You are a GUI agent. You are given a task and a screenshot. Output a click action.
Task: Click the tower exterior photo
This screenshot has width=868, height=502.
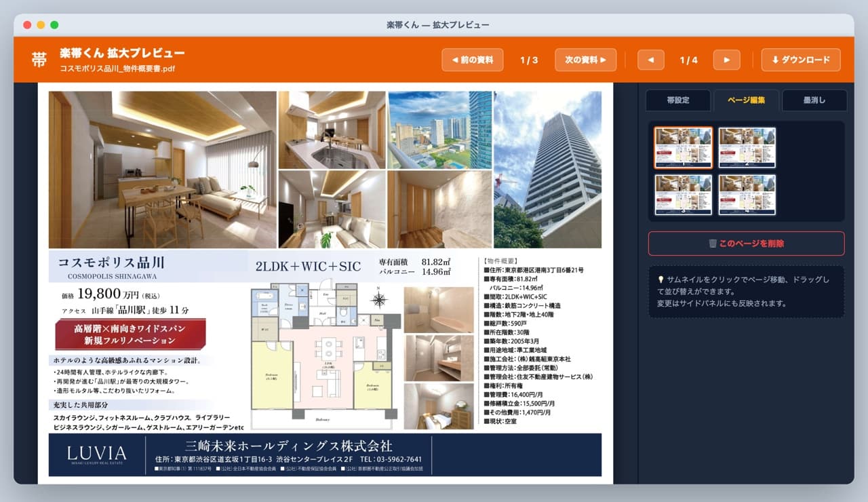tap(547, 170)
